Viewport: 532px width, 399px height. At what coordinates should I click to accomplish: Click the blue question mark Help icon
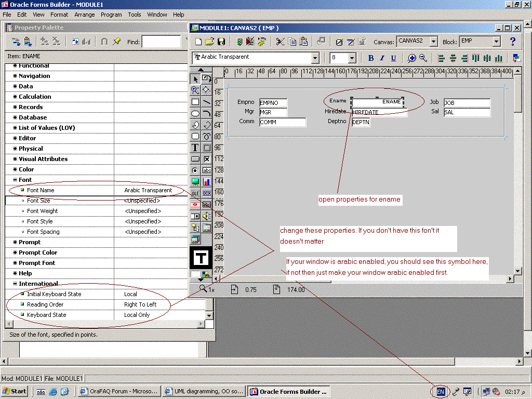(x=513, y=42)
